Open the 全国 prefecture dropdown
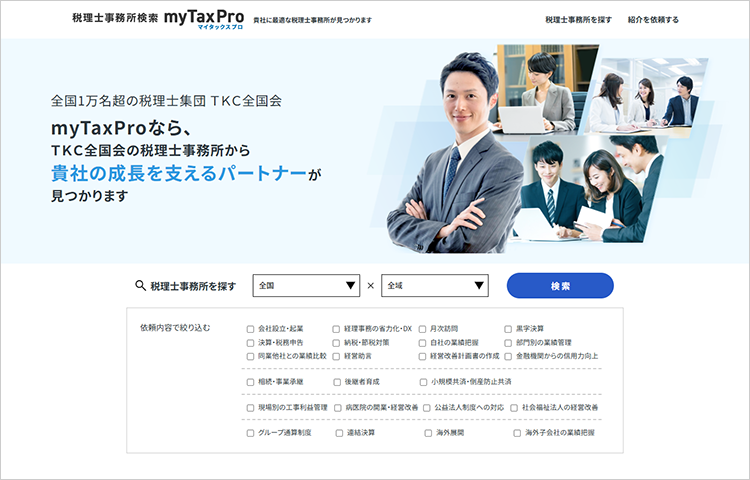 (x=306, y=285)
